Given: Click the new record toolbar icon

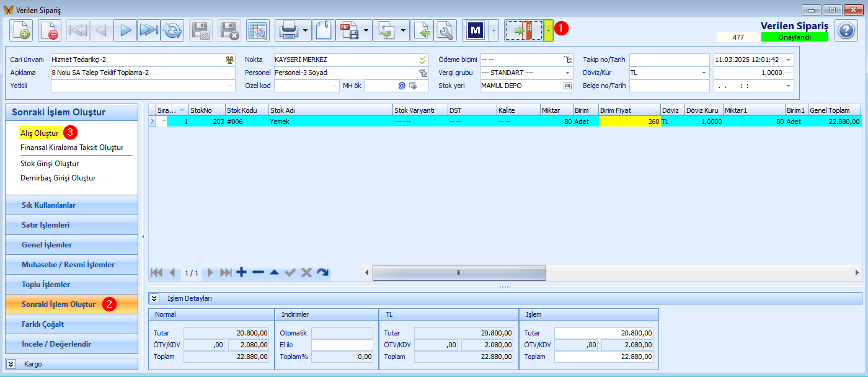Looking at the screenshot, I should click(x=20, y=30).
